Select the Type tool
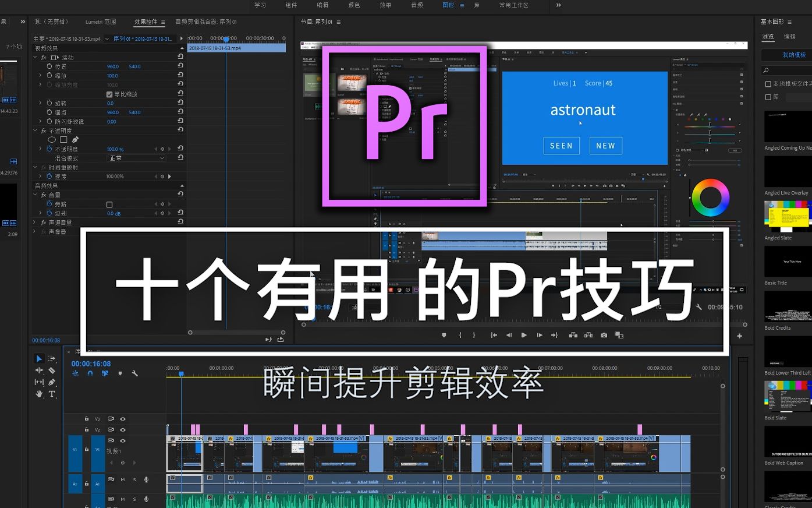This screenshot has width=812, height=508. click(x=52, y=394)
